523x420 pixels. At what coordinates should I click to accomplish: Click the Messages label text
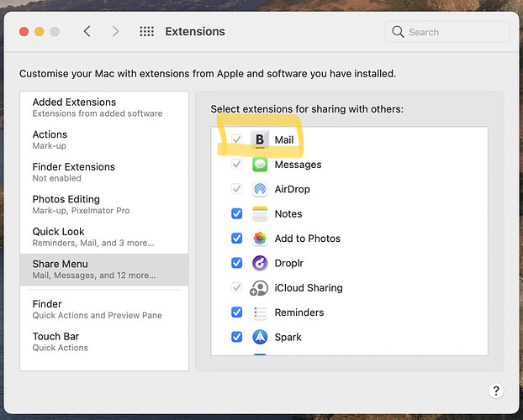[298, 165]
